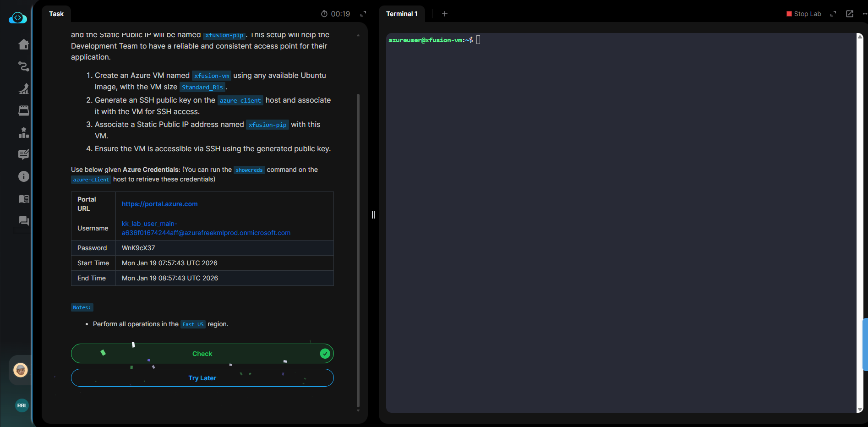This screenshot has width=868, height=427.
Task: Switch to the Task tab
Action: click(x=56, y=14)
